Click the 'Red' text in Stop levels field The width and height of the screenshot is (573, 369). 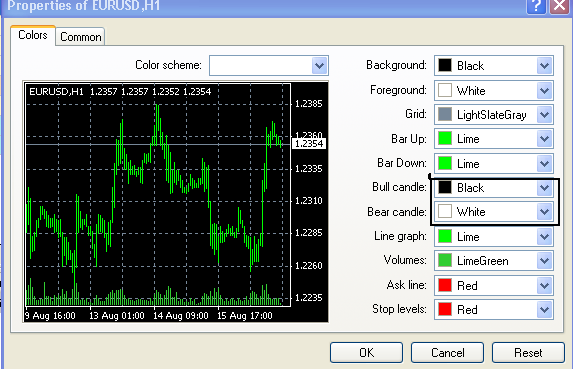(x=467, y=310)
